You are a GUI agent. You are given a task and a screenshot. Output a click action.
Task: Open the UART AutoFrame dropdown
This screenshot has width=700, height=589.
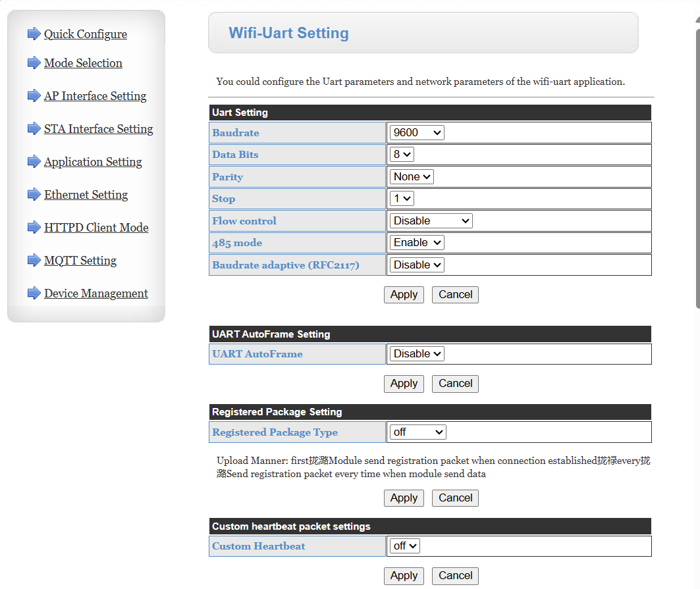[x=417, y=354]
